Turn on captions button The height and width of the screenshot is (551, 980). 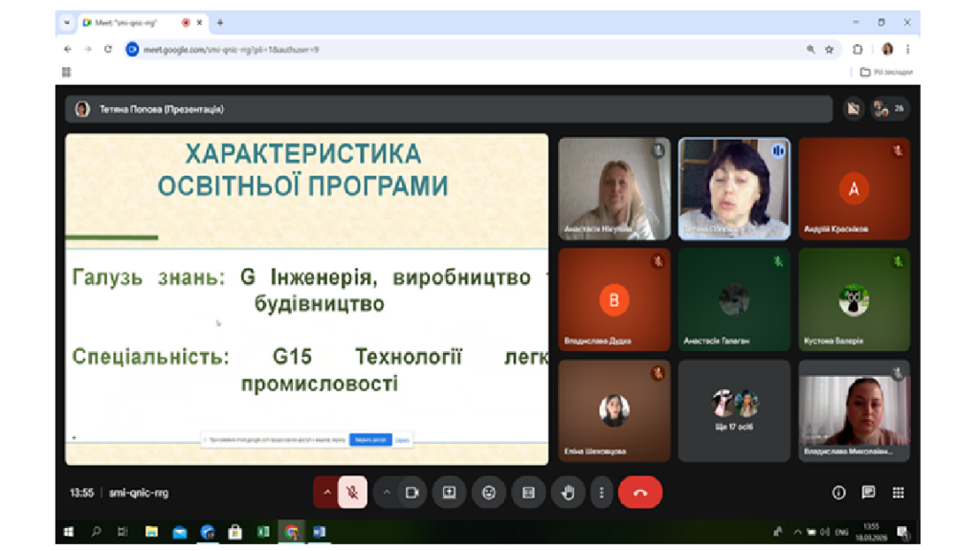click(x=528, y=493)
